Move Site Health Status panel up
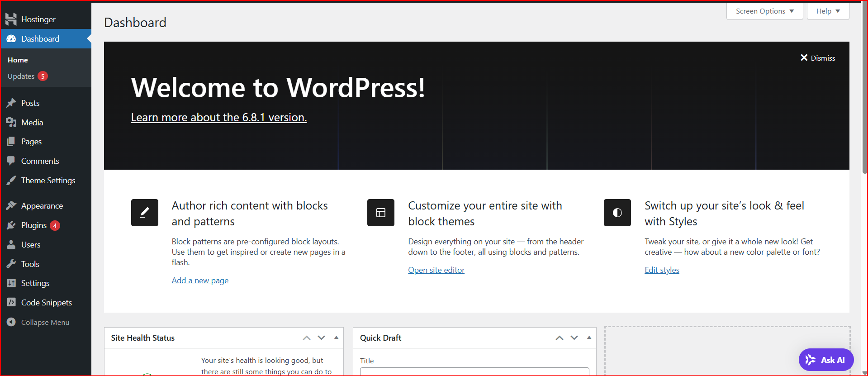Image resolution: width=868 pixels, height=376 pixels. click(307, 338)
